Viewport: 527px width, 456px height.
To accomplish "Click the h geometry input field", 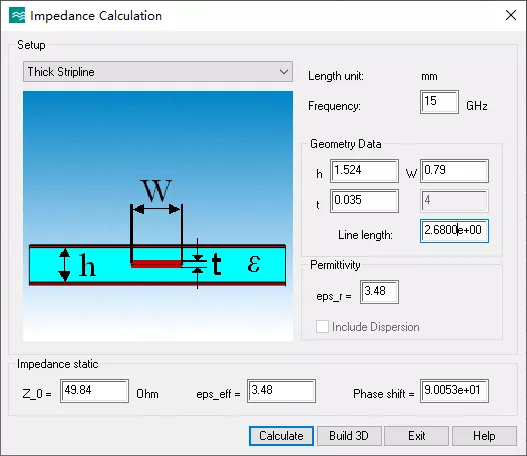I will (364, 171).
